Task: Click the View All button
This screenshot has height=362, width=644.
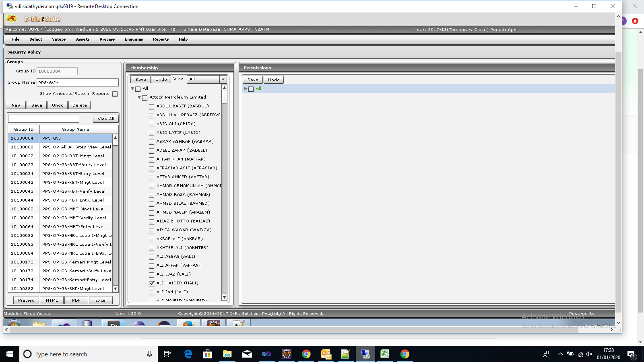Action: [105, 119]
